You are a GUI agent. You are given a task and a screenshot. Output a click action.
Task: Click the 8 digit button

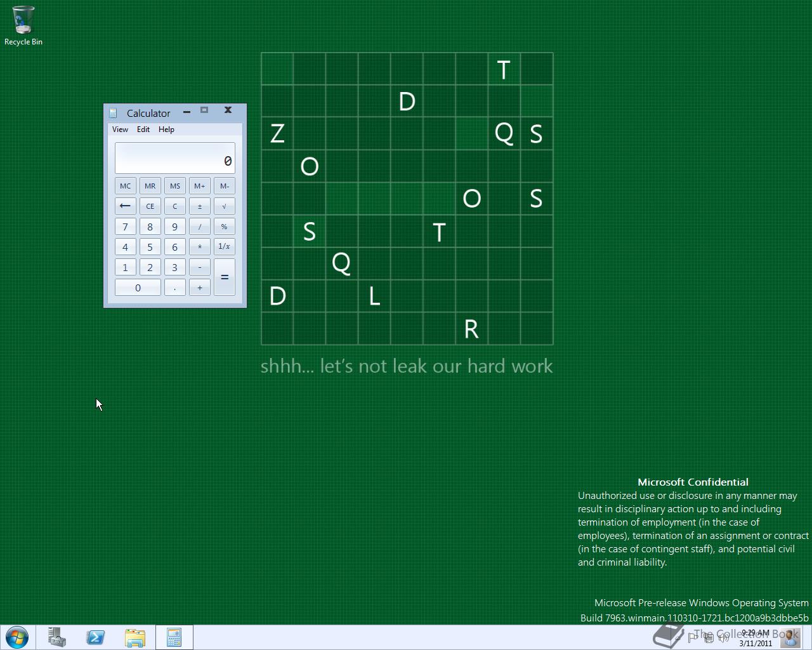point(150,227)
